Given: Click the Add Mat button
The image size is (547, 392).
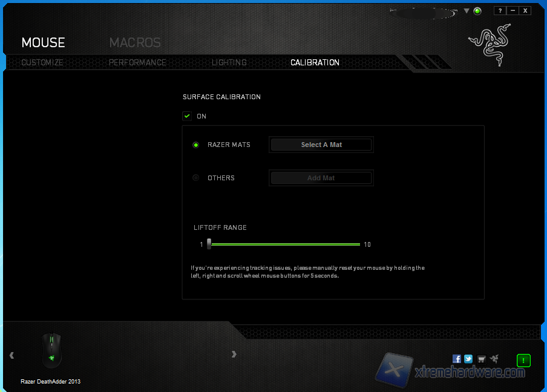Looking at the screenshot, I should 321,178.
